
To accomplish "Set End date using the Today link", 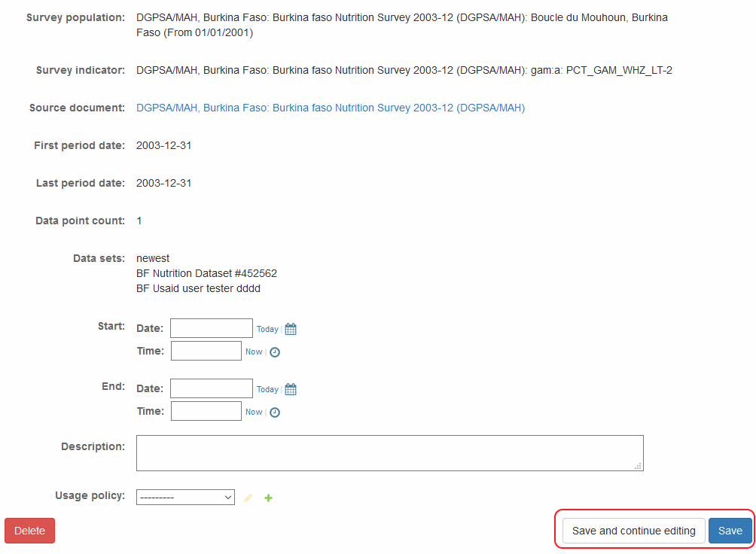I will coord(267,389).
